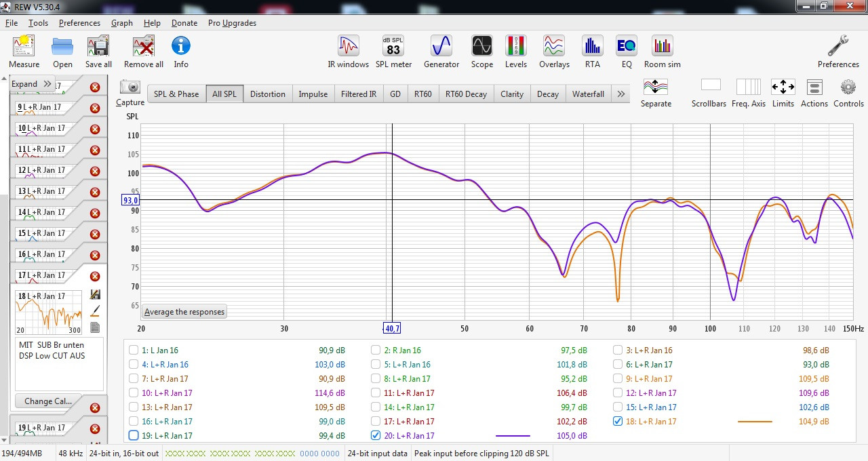This screenshot has height=461, width=868.
Task: Show more graph tabs via chevron
Action: coord(620,94)
